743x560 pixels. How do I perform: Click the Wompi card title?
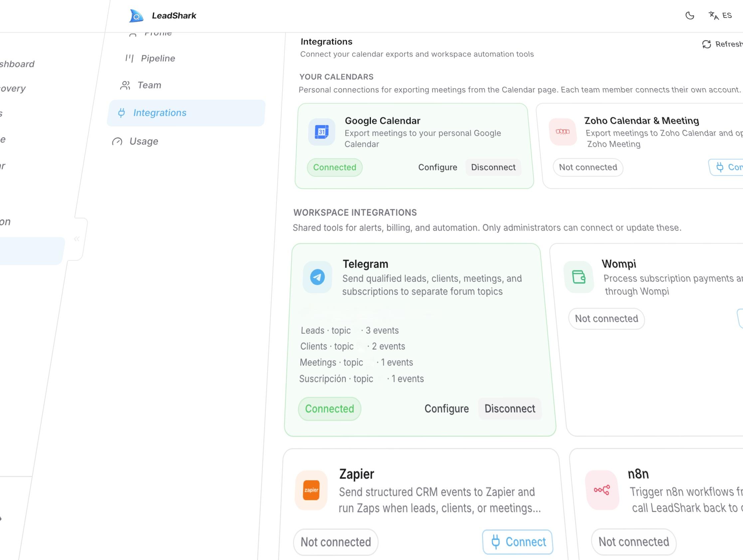click(x=619, y=264)
